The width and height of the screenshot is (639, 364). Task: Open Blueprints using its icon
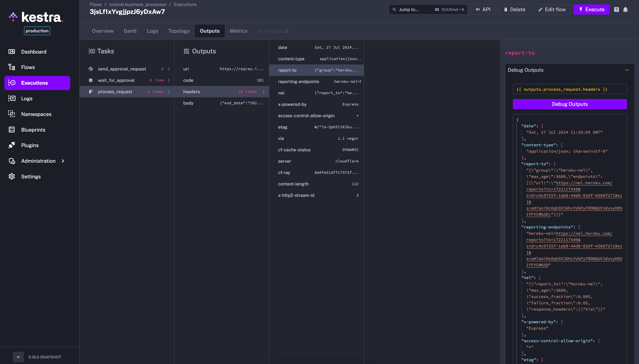12,130
